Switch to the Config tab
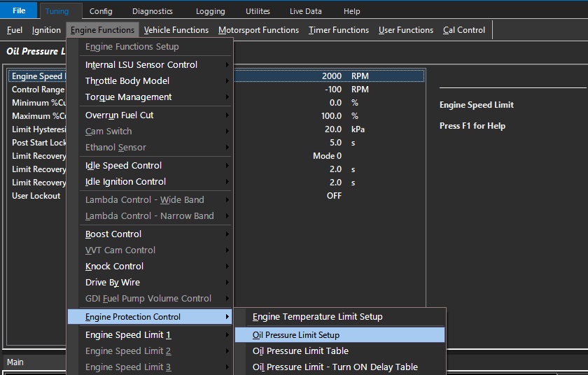 101,11
